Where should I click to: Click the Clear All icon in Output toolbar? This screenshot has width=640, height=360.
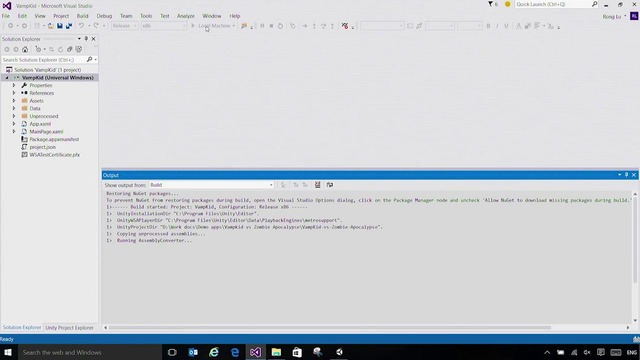coord(318,185)
